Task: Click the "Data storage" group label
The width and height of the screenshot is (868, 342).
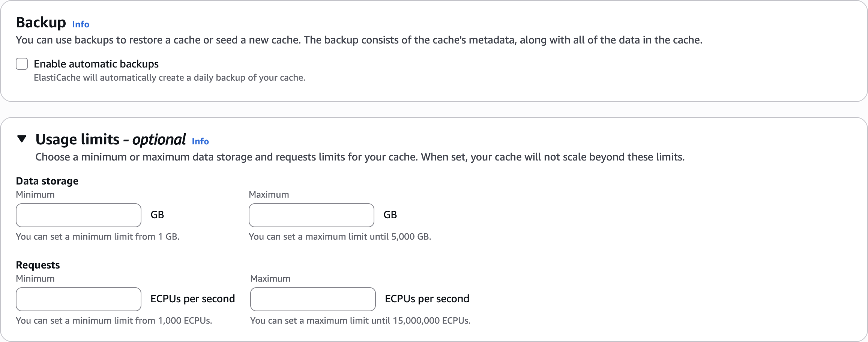Action: 47,181
